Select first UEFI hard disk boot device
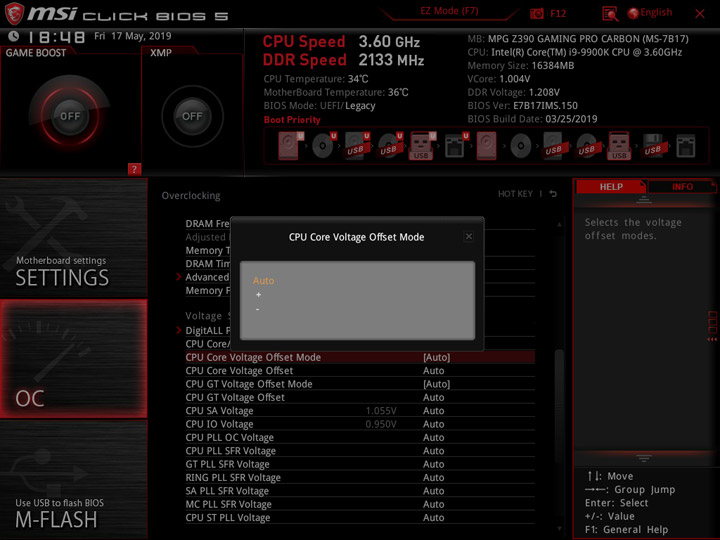Image resolution: width=720 pixels, height=540 pixels. (290, 146)
